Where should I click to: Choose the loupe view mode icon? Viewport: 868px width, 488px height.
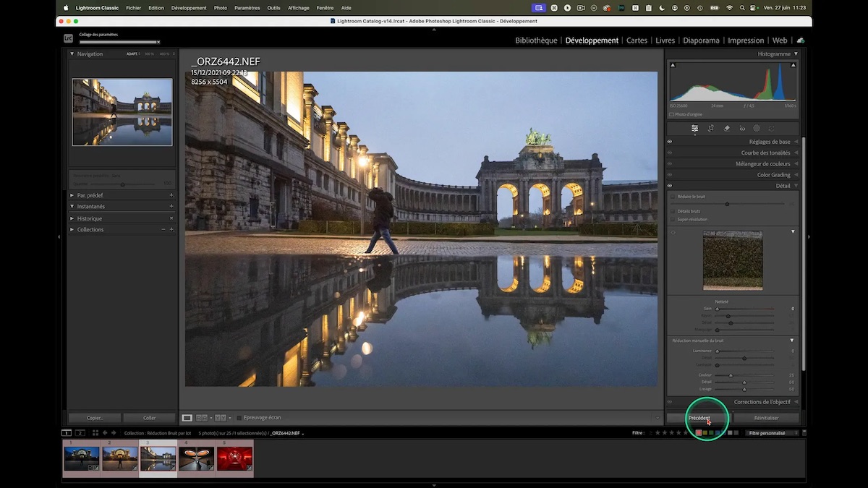point(187,418)
